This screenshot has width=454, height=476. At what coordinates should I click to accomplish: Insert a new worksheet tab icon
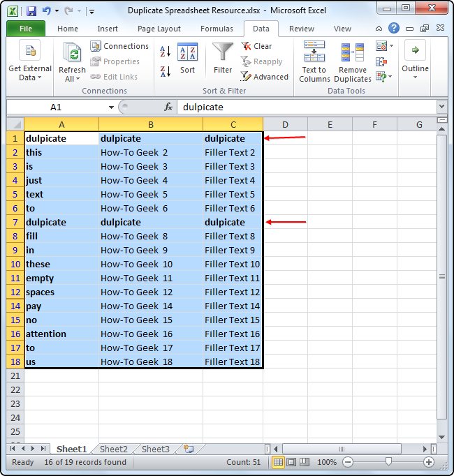click(x=189, y=449)
